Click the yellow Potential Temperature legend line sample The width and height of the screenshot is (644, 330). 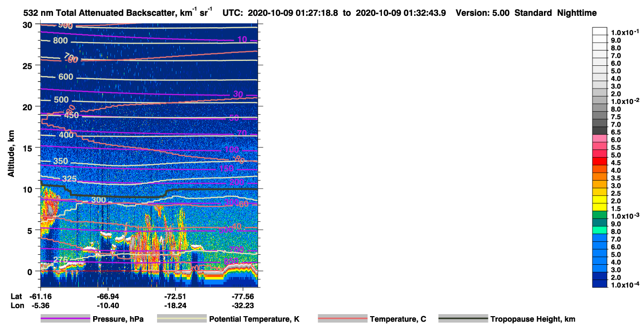[x=182, y=319]
